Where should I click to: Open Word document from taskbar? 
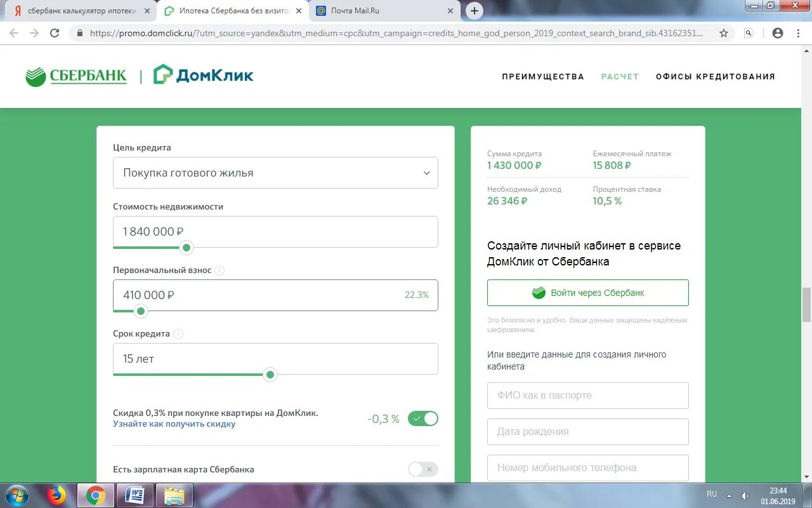(134, 495)
